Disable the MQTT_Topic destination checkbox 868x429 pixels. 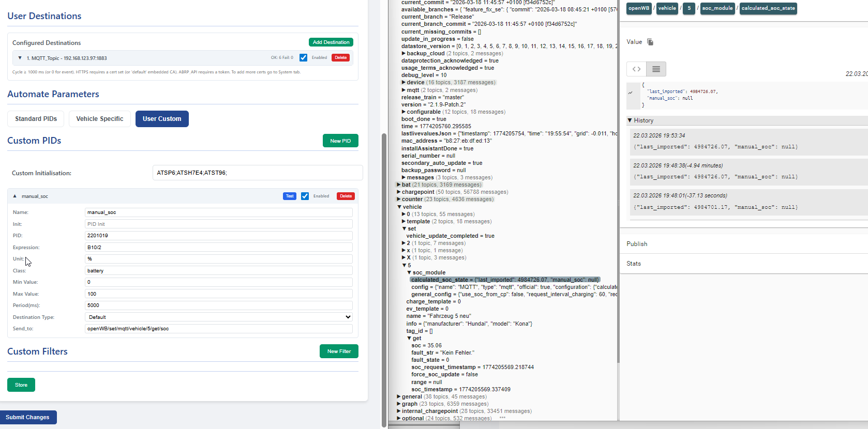click(304, 58)
